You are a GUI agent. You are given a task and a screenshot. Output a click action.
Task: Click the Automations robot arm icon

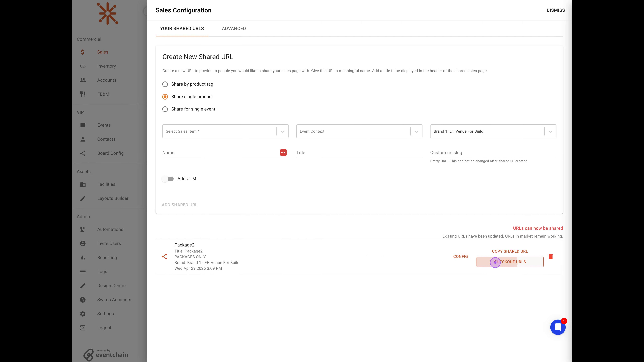click(x=83, y=229)
